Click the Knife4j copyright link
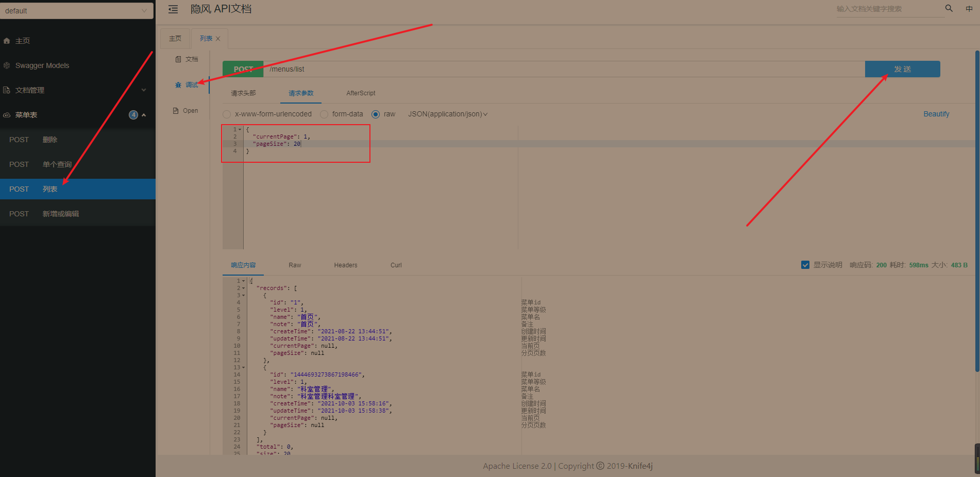Image resolution: width=980 pixels, height=477 pixels. pos(640,466)
